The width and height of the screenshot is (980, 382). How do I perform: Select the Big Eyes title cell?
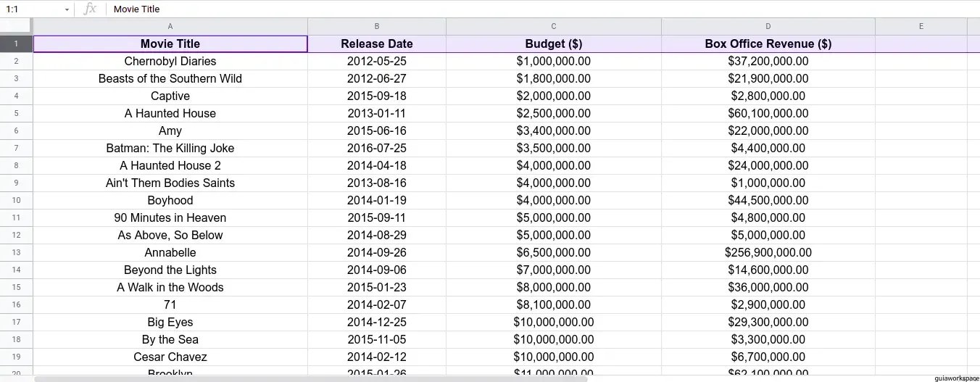pos(170,322)
